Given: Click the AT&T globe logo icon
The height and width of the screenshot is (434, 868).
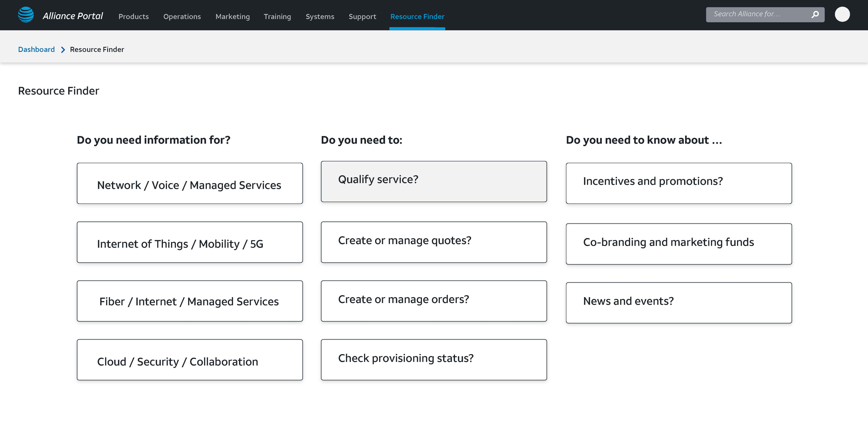Looking at the screenshot, I should [x=26, y=15].
